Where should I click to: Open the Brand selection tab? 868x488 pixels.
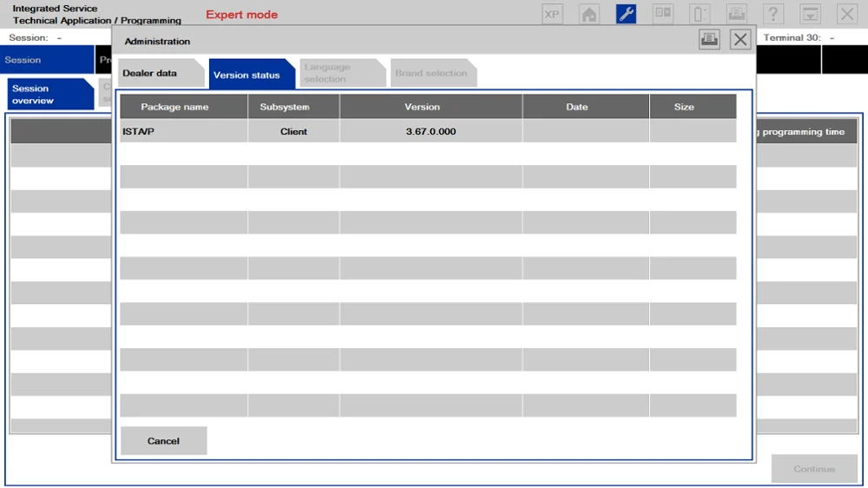[x=433, y=73]
